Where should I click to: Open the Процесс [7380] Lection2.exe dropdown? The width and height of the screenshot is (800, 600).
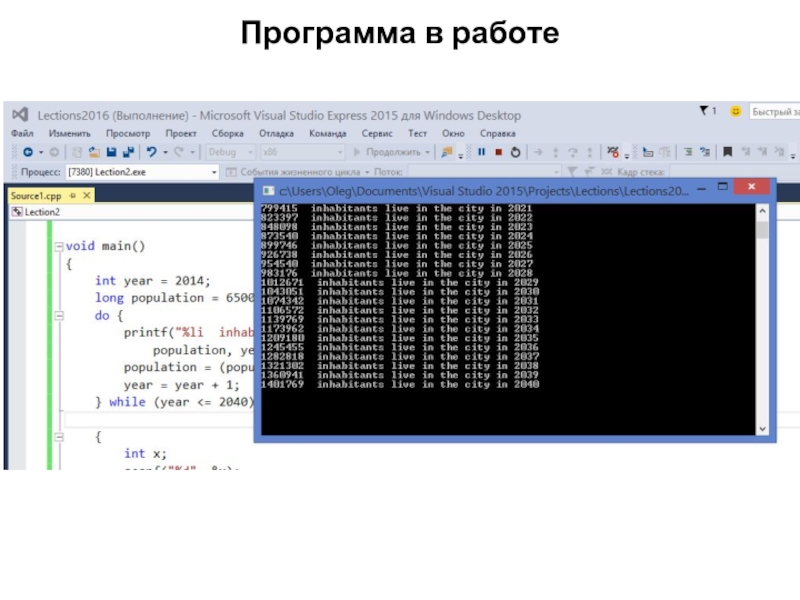(x=142, y=172)
